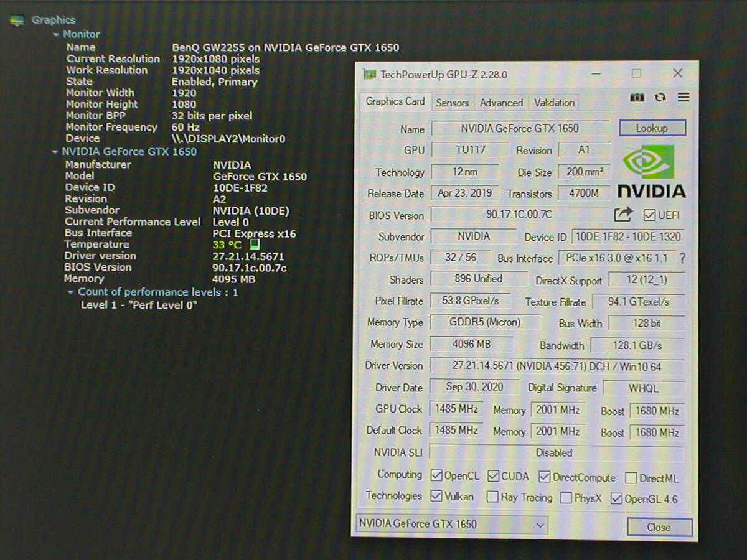The height and width of the screenshot is (560, 747).
Task: Click the Memory value 4095 MB
Action: [234, 279]
